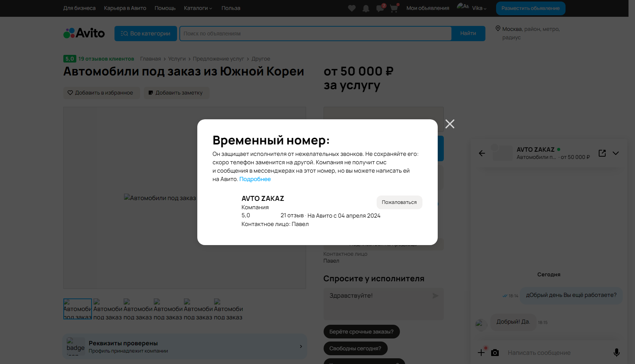This screenshot has height=364, width=635.
Task: Select Берёте срочные заказы? quick question
Action: tap(361, 332)
